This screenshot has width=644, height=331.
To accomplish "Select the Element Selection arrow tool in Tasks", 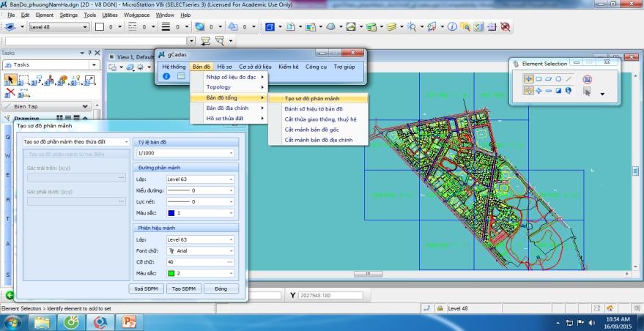I will (x=11, y=80).
